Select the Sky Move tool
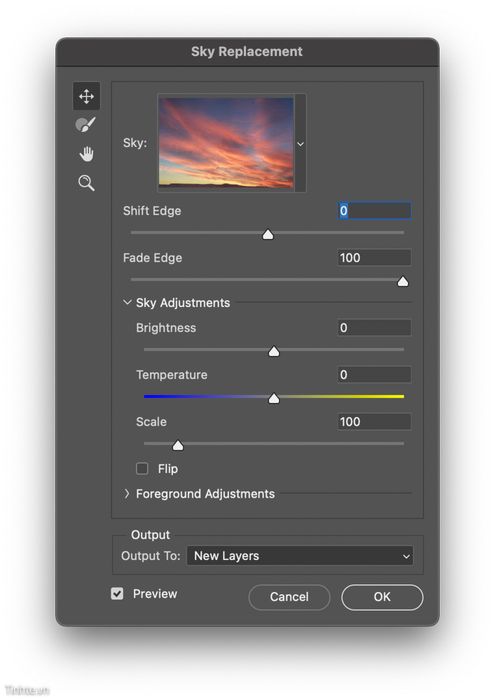The height and width of the screenshot is (700, 495). pos(86,96)
